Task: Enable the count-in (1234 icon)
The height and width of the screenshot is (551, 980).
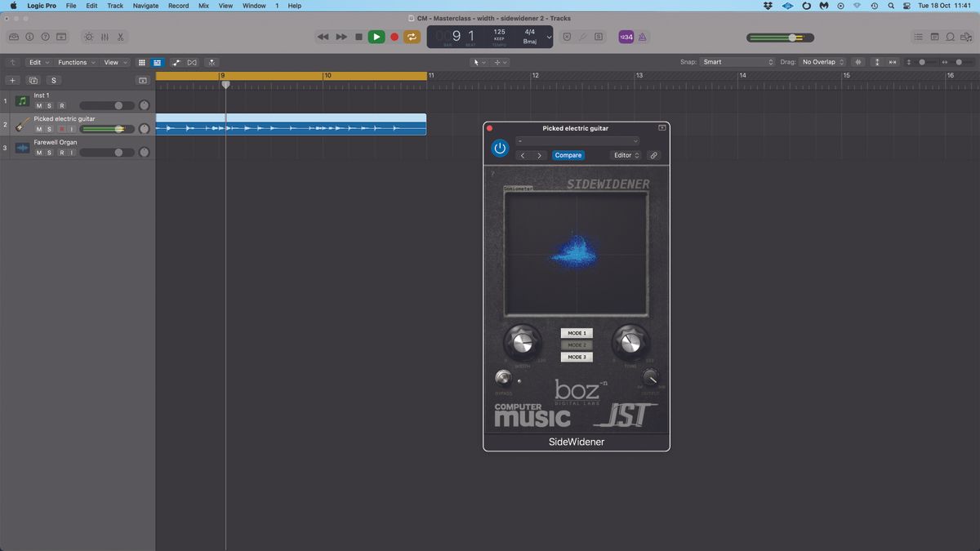Action: pos(625,36)
